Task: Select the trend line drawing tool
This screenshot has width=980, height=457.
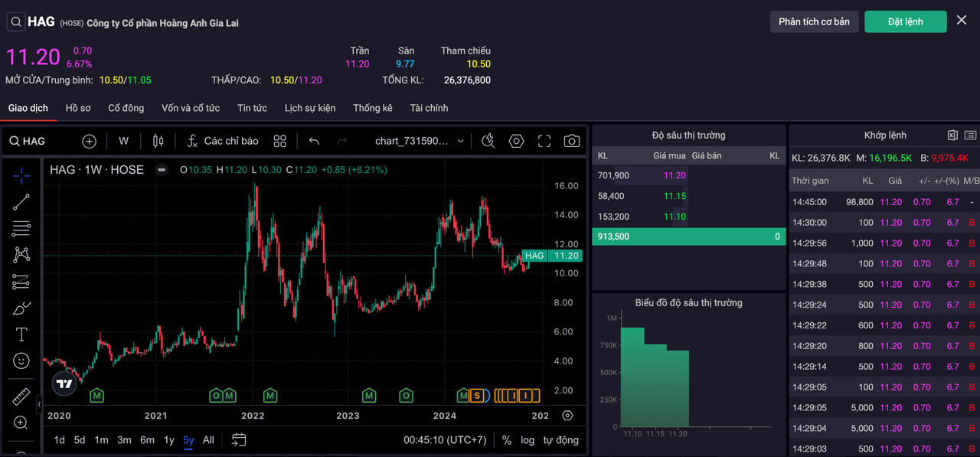Action: click(21, 202)
